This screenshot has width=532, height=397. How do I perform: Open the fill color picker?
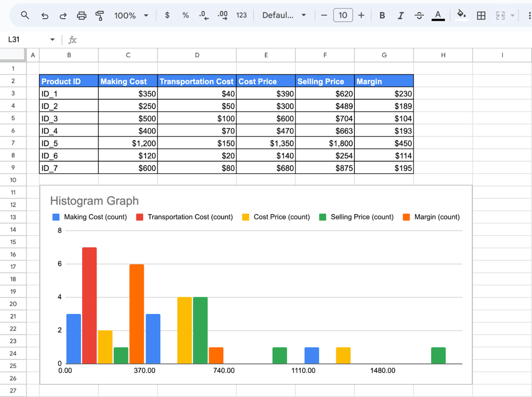pos(461,15)
